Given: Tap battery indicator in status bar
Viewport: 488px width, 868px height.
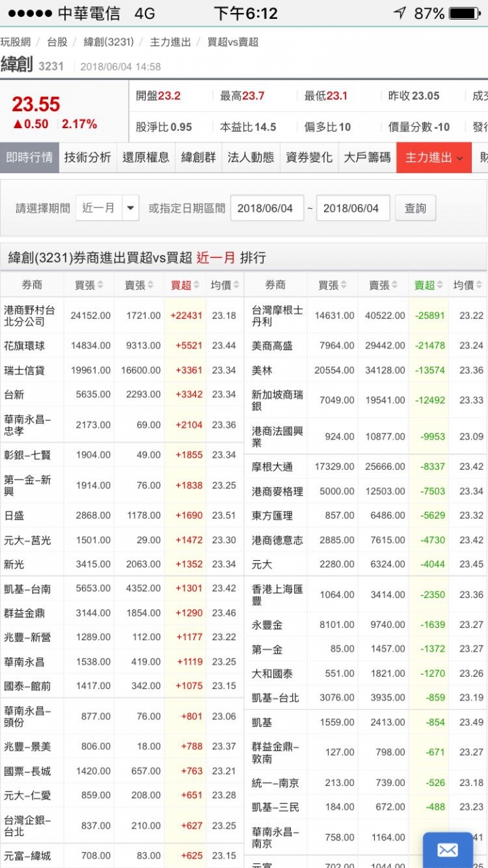Looking at the screenshot, I should [464, 13].
